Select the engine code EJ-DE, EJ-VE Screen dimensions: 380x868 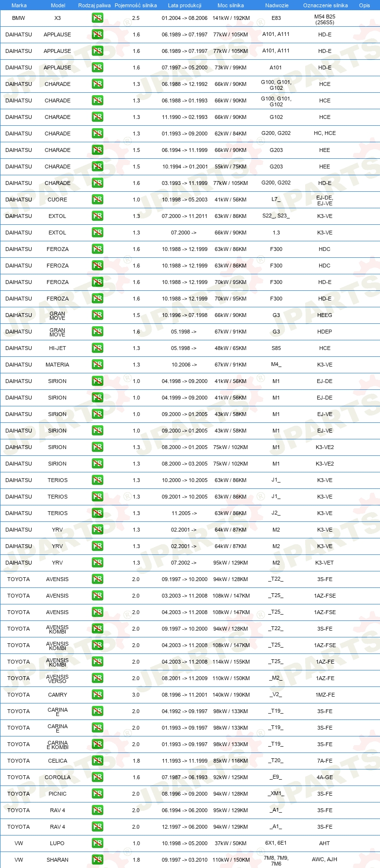(x=325, y=200)
